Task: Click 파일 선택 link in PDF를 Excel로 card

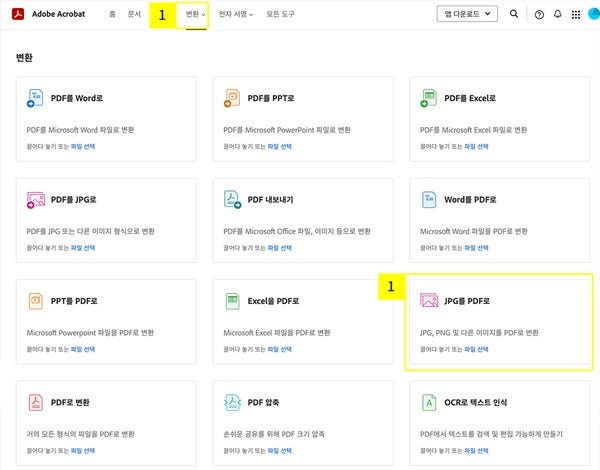Action: click(476, 147)
